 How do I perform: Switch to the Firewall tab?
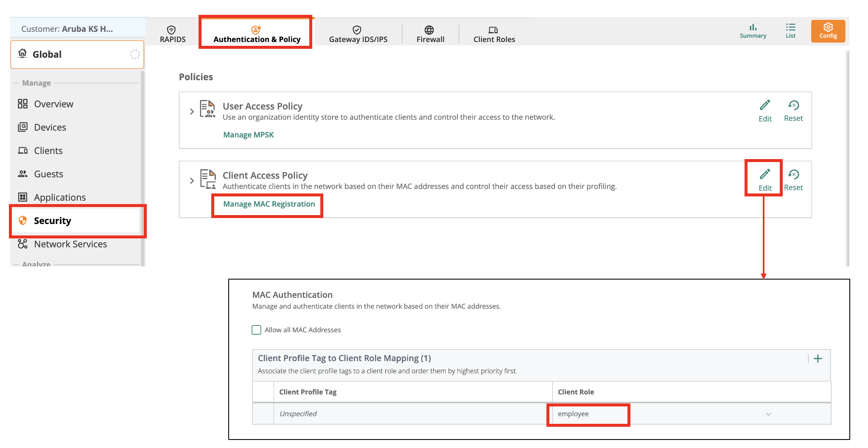point(430,34)
